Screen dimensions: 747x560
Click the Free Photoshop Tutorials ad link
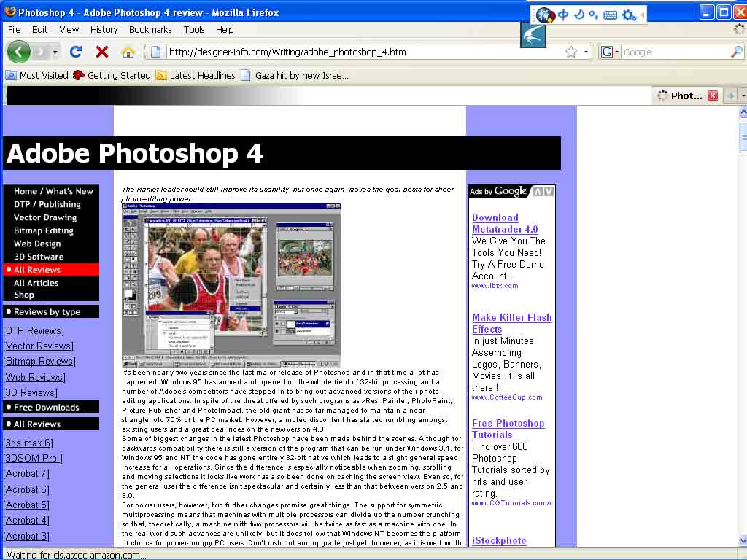tap(508, 429)
